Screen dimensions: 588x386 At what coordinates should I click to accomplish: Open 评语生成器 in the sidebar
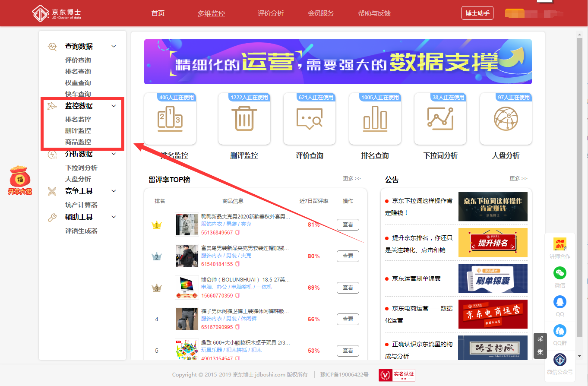82,231
